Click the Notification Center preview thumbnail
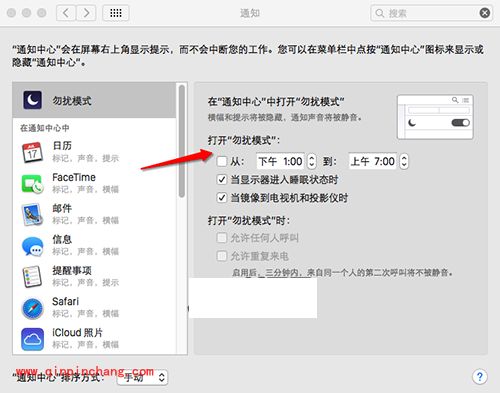 [x=435, y=117]
